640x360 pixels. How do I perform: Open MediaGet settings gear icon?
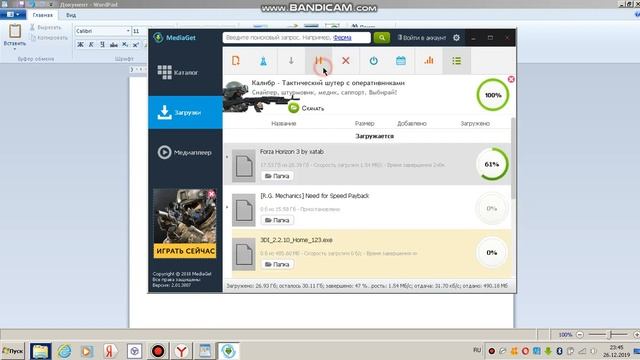pos(456,38)
